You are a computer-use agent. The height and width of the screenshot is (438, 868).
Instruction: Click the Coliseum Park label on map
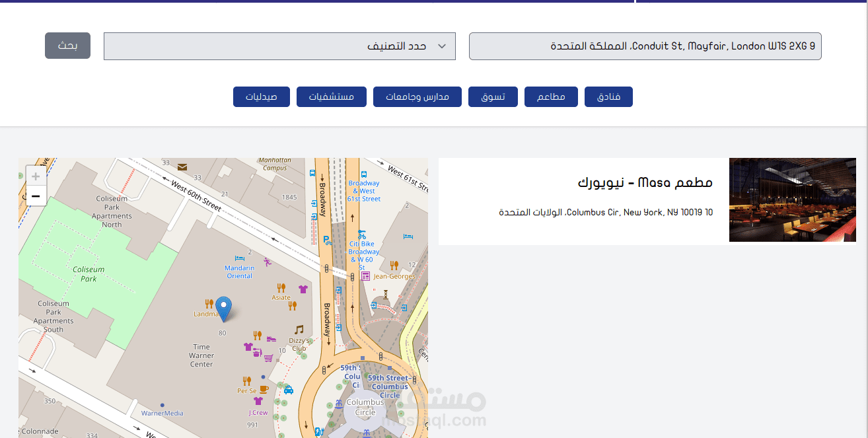point(89,274)
